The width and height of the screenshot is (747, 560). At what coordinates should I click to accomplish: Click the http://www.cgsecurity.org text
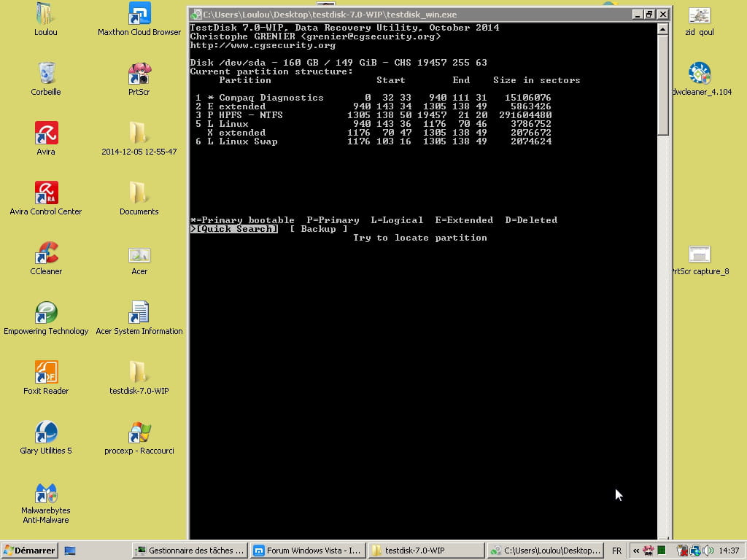[x=263, y=45]
